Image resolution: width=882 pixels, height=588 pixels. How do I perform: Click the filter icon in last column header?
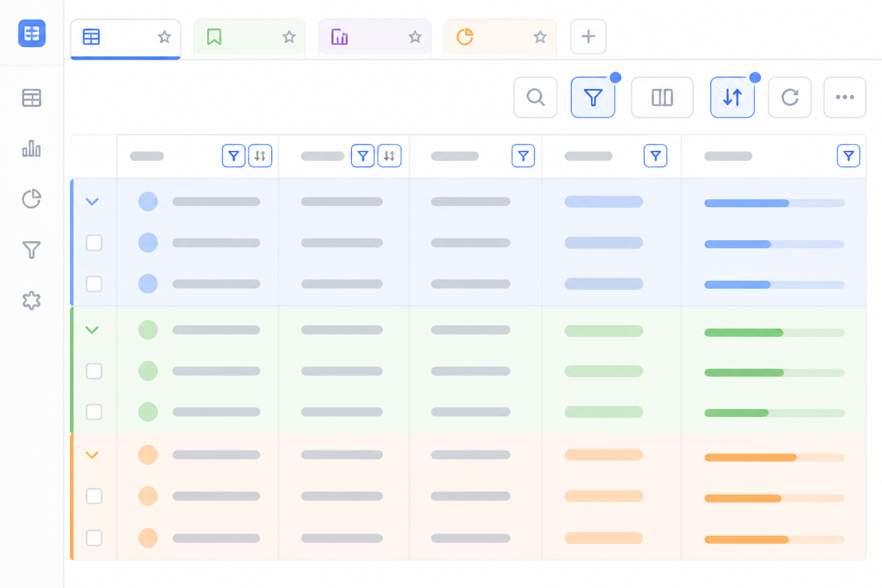tap(849, 156)
